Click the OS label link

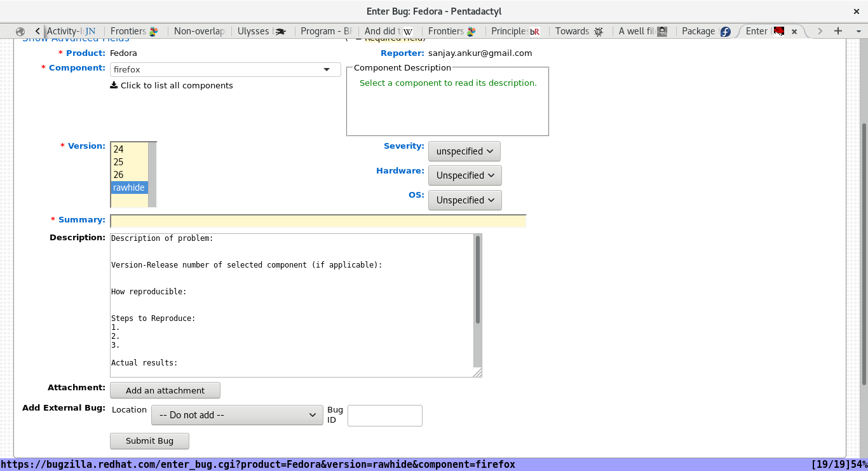(x=416, y=195)
